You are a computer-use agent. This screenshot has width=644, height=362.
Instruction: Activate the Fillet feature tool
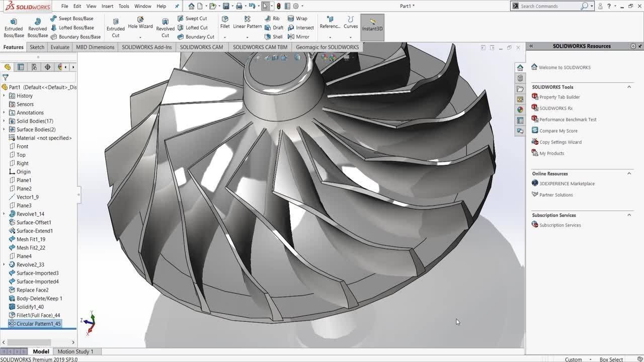(x=225, y=23)
